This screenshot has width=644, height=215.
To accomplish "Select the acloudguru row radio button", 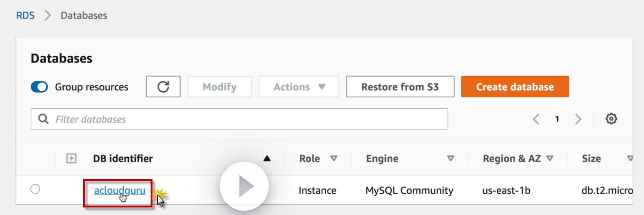I will [x=35, y=189].
